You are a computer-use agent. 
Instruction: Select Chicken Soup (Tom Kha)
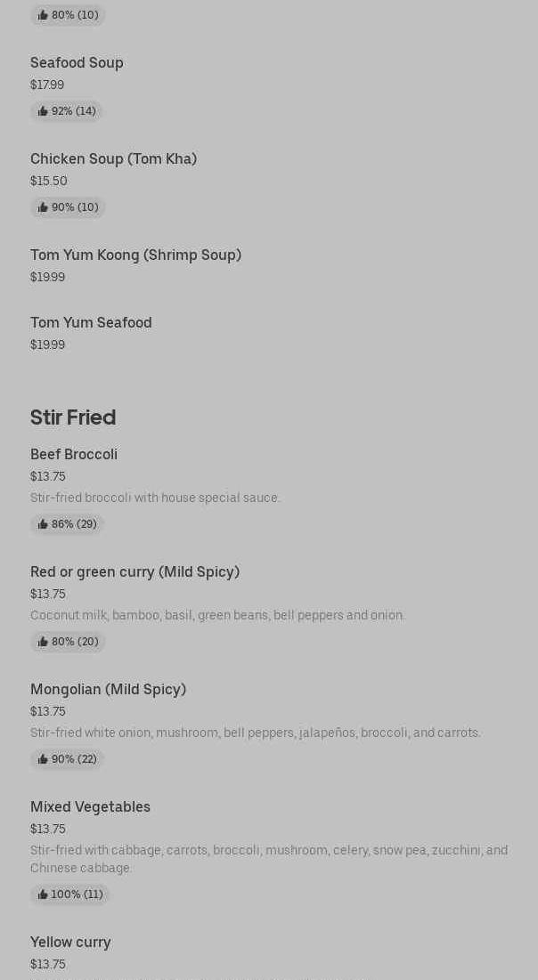(x=113, y=158)
